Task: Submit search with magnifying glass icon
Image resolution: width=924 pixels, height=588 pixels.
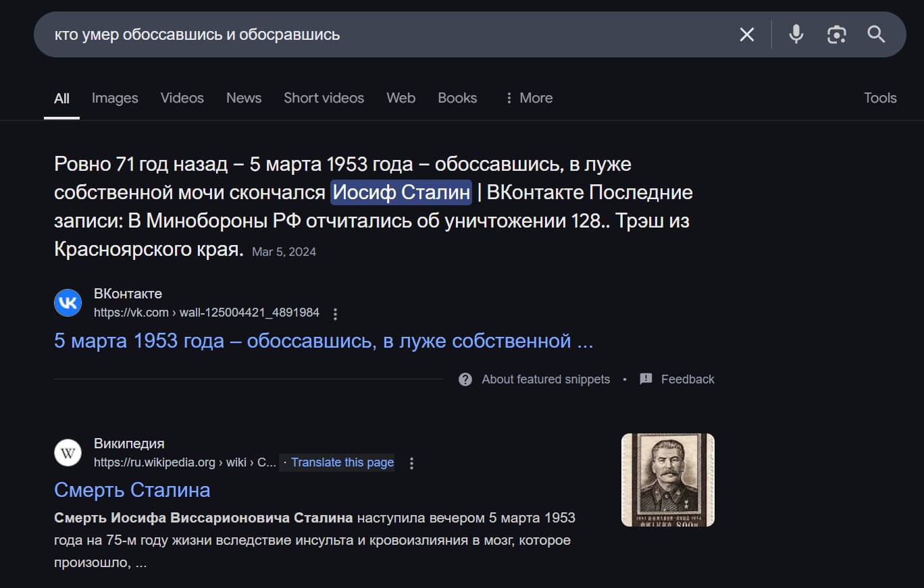Action: 877,34
